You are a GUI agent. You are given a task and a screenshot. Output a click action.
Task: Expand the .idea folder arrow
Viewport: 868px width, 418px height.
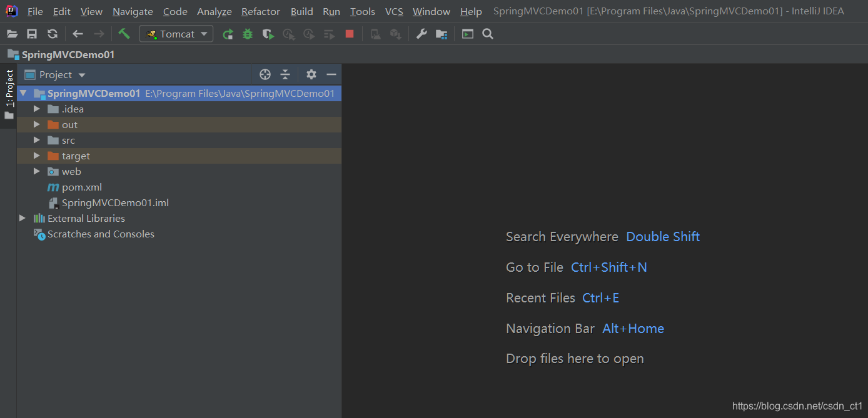click(x=37, y=109)
